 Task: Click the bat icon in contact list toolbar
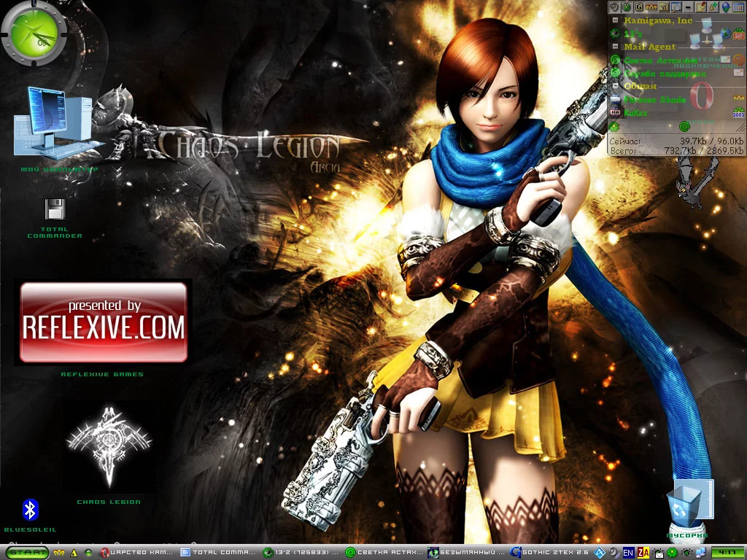point(651,7)
